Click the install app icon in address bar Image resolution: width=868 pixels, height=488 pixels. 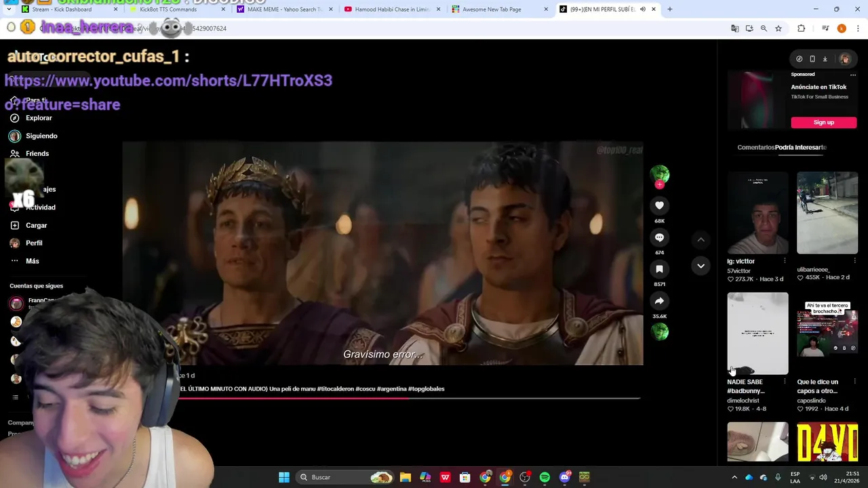tap(749, 28)
